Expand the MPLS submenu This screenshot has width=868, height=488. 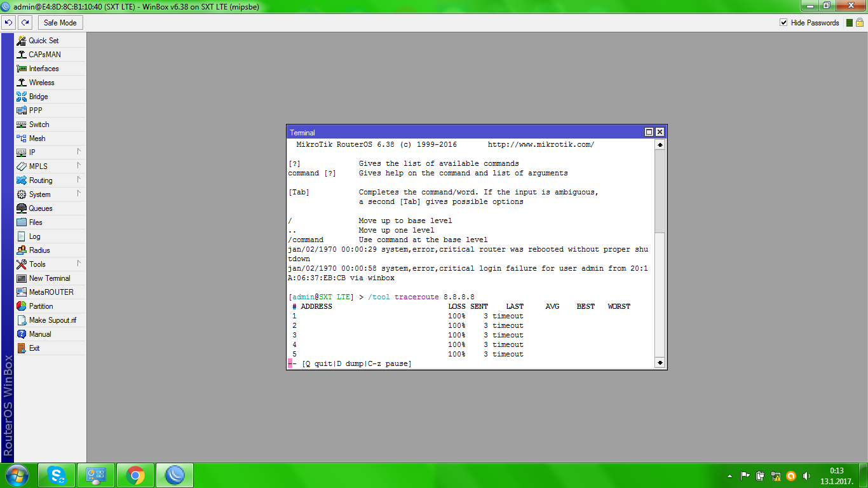[x=50, y=166]
